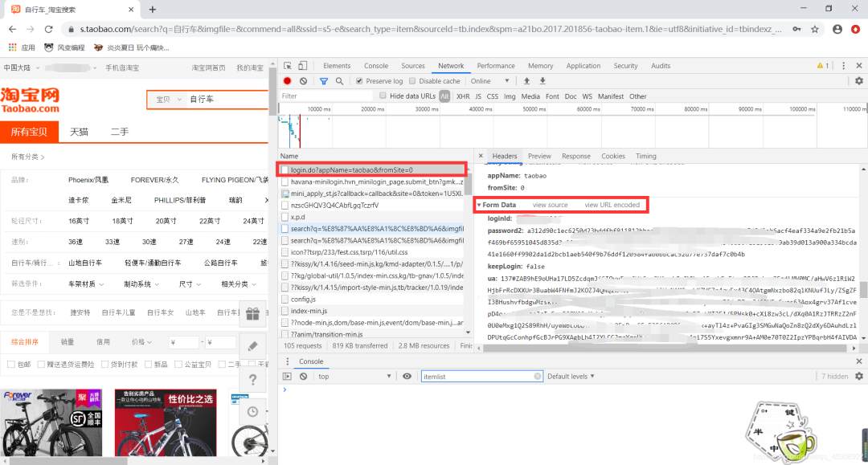Open the 宝贝 search type dropdown
This screenshot has height=465, width=868.
(168, 100)
